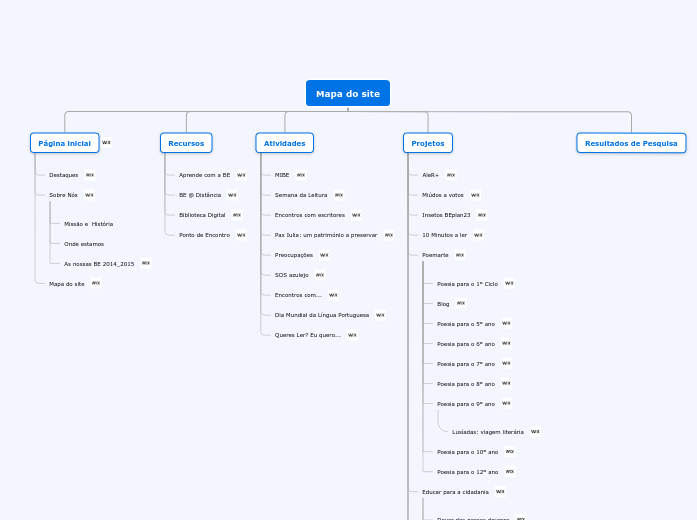Click the Wix icon after Semana da Leitura
This screenshot has width=697, height=520.
click(x=339, y=195)
